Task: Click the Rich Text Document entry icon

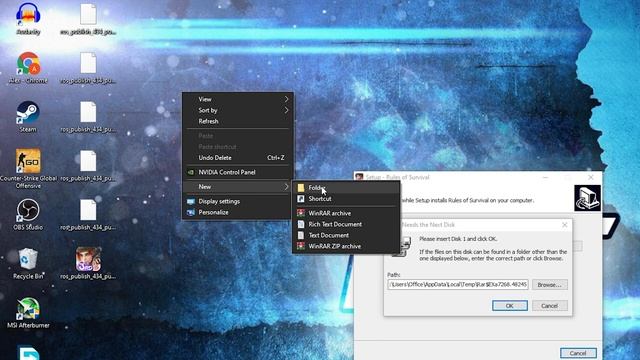Action: (x=301, y=224)
